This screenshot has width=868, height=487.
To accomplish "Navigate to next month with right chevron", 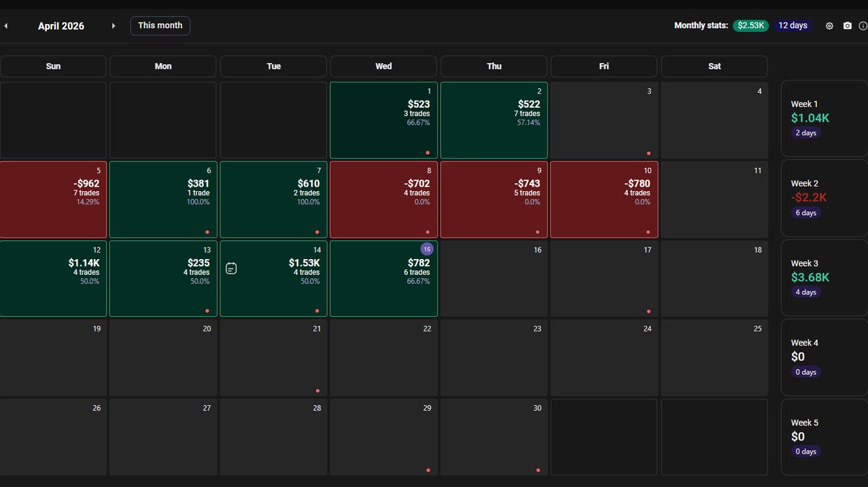I will point(114,25).
